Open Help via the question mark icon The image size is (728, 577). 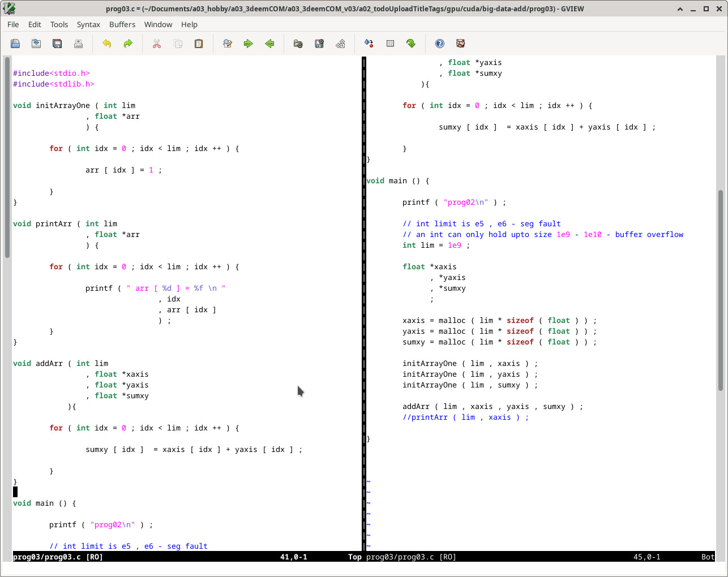(x=440, y=44)
